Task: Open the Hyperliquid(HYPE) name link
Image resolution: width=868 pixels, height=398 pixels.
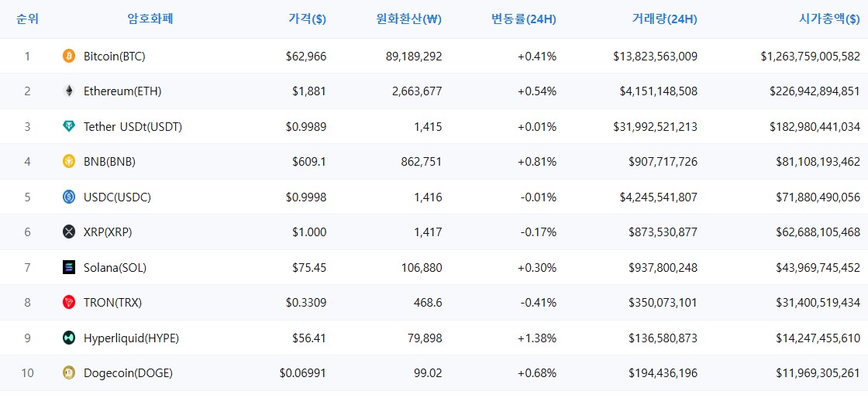Action: click(x=131, y=338)
